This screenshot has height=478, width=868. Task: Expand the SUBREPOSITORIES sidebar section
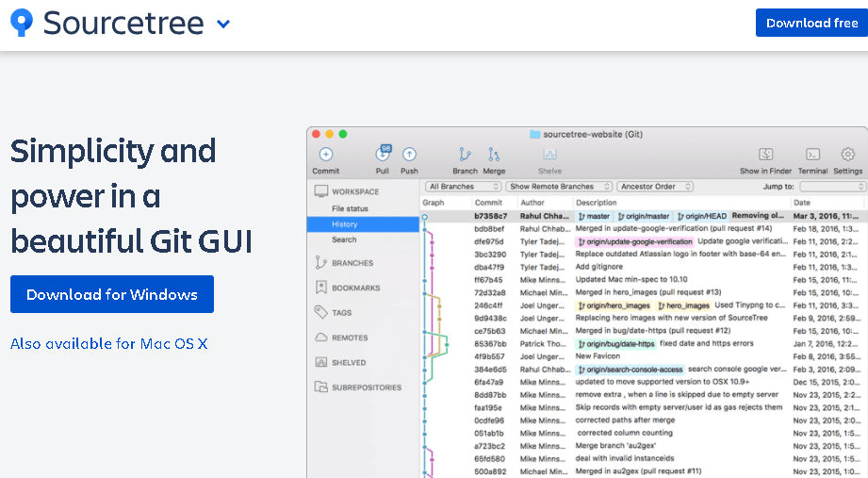367,387
